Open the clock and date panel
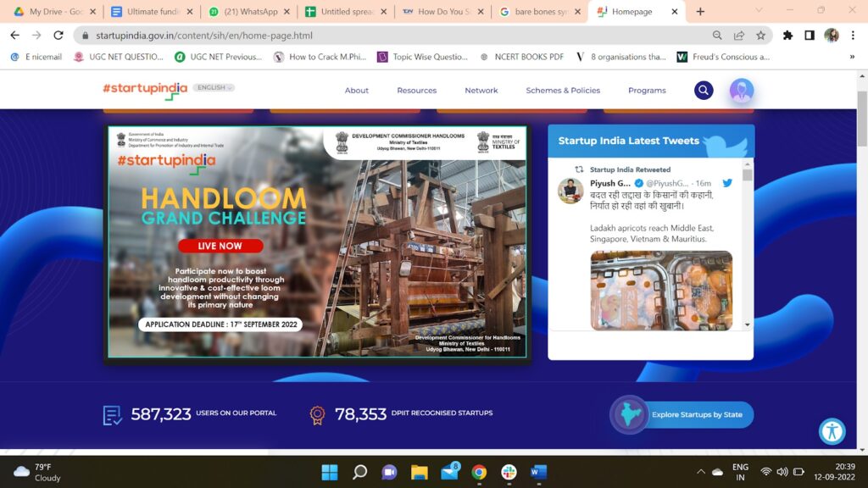Image resolution: width=868 pixels, height=488 pixels. pyautogui.click(x=834, y=472)
